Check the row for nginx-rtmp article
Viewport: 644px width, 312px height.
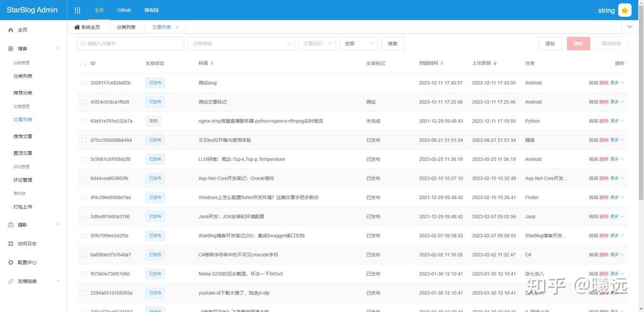click(84, 121)
